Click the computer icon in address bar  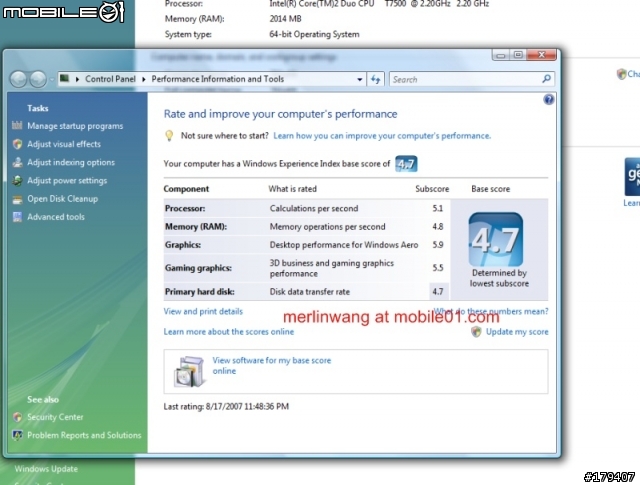[x=64, y=78]
